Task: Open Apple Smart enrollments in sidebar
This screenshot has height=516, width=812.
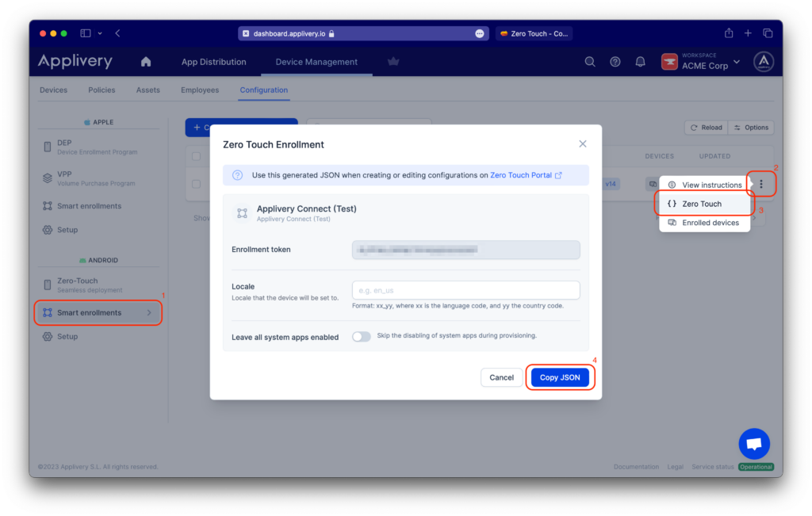Action: click(98, 206)
